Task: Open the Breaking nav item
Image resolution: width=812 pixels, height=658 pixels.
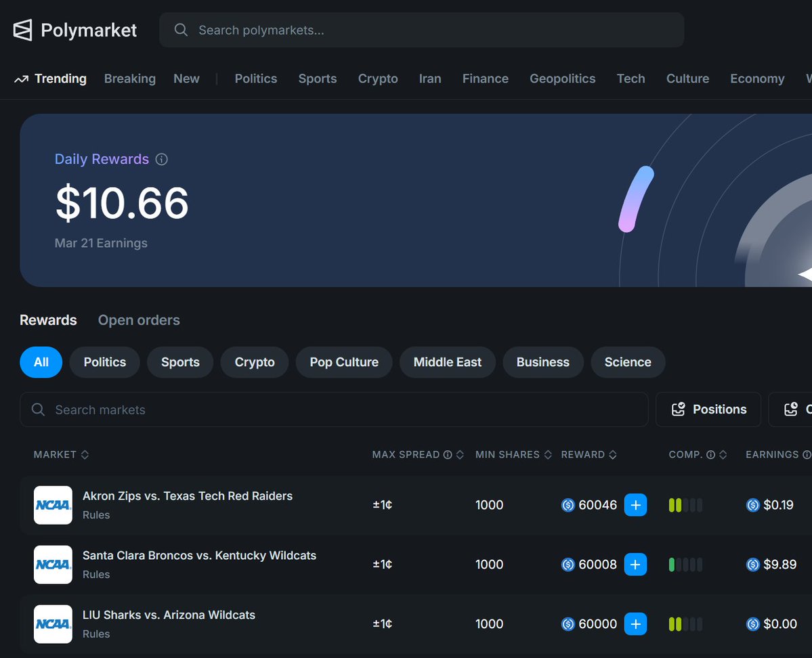Action: pyautogui.click(x=130, y=79)
